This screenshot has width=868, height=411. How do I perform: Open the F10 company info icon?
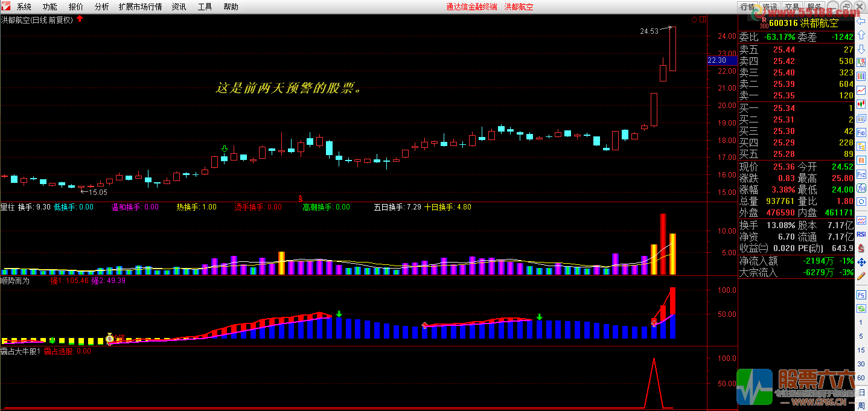862,132
